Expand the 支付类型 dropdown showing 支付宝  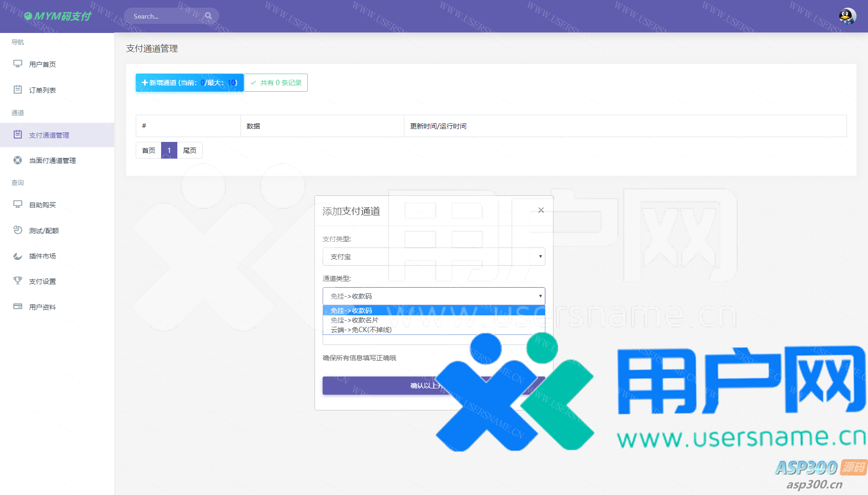point(434,257)
